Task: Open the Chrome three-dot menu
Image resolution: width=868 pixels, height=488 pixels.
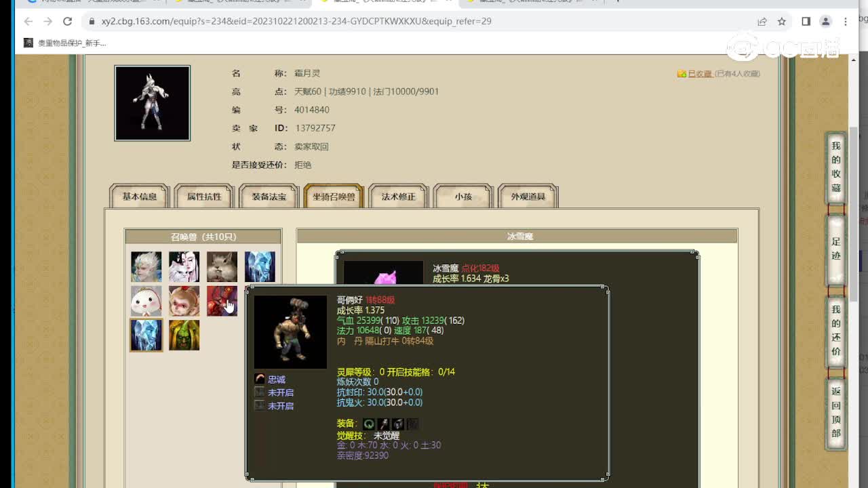Action: (x=845, y=22)
